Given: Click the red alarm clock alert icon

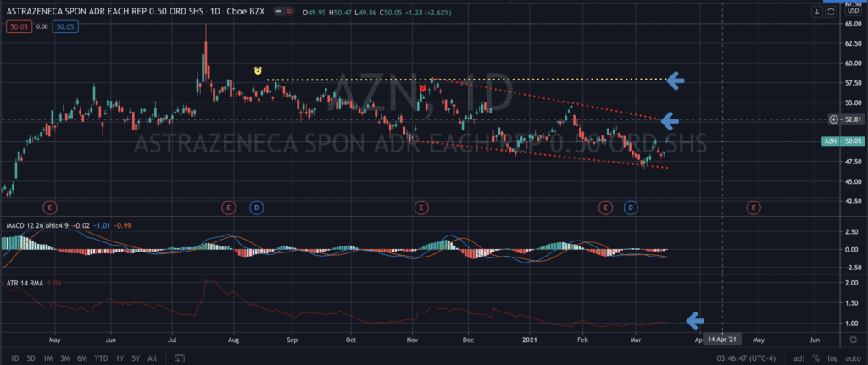Looking at the screenshot, I should [x=423, y=88].
